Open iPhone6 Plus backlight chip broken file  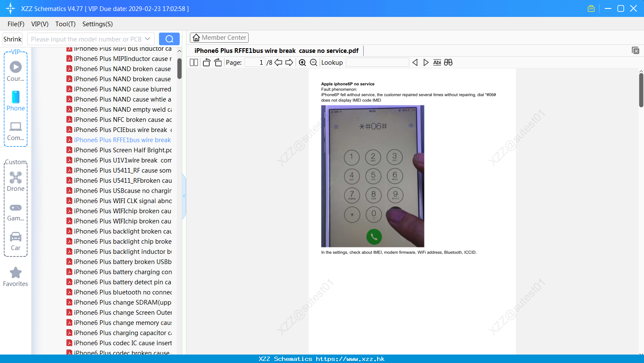[x=119, y=242]
